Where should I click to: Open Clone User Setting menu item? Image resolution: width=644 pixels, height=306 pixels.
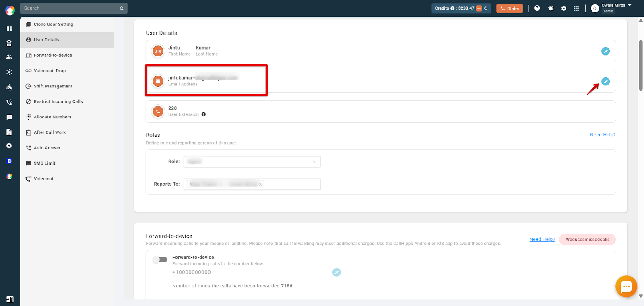(x=67, y=25)
